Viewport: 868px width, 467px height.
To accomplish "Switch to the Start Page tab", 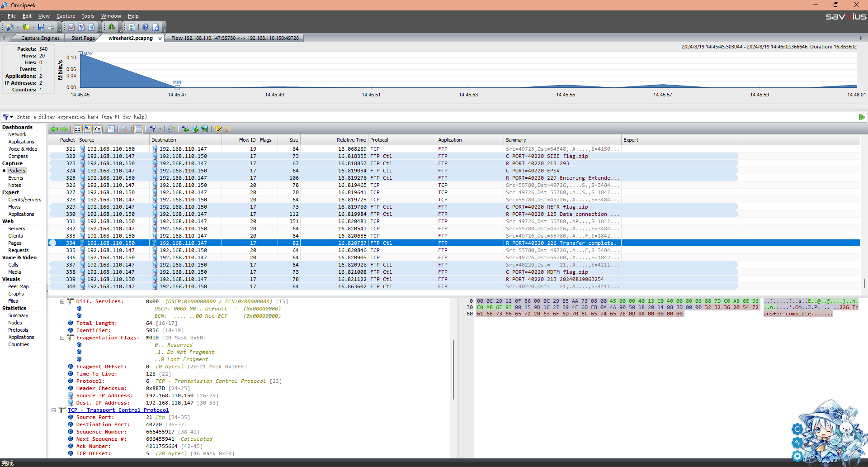I will click(83, 38).
